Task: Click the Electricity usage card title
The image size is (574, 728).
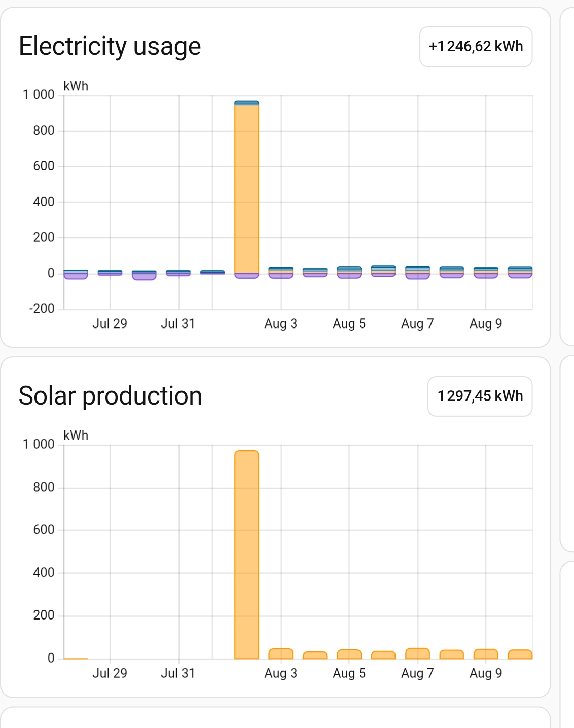Action: [x=110, y=46]
